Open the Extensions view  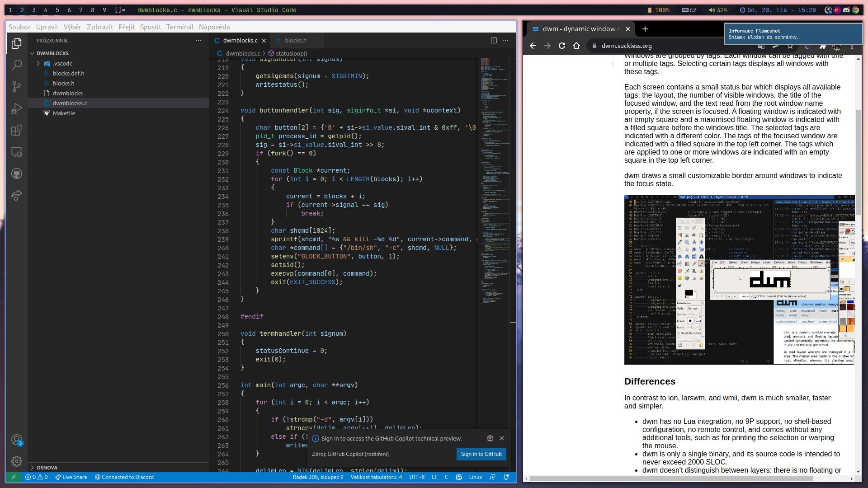17,131
